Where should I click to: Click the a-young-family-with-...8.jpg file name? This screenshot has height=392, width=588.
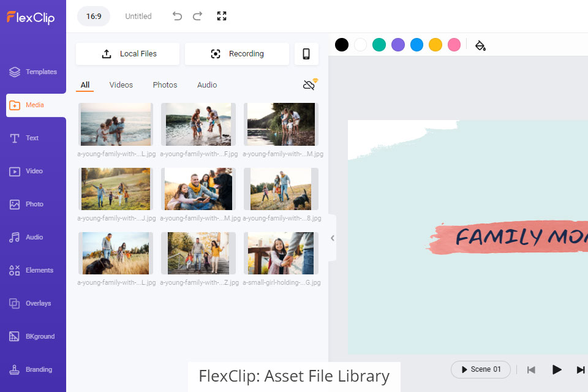pyautogui.click(x=282, y=218)
